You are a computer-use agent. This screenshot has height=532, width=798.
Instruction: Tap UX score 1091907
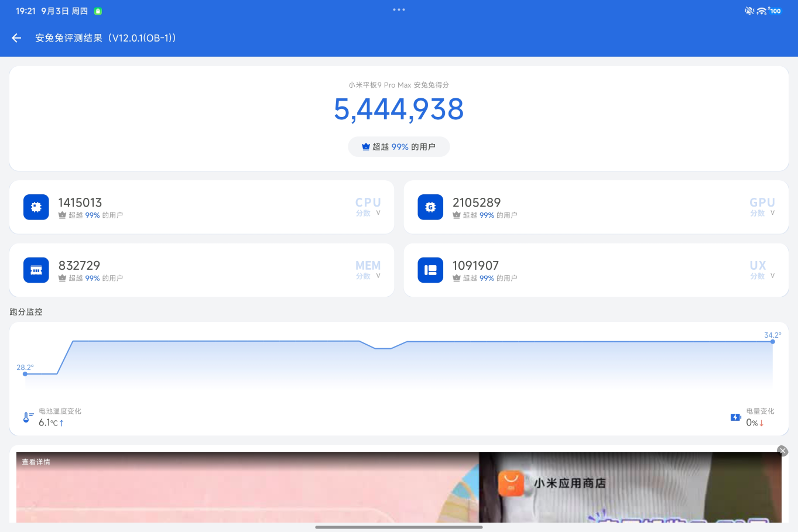point(475,266)
